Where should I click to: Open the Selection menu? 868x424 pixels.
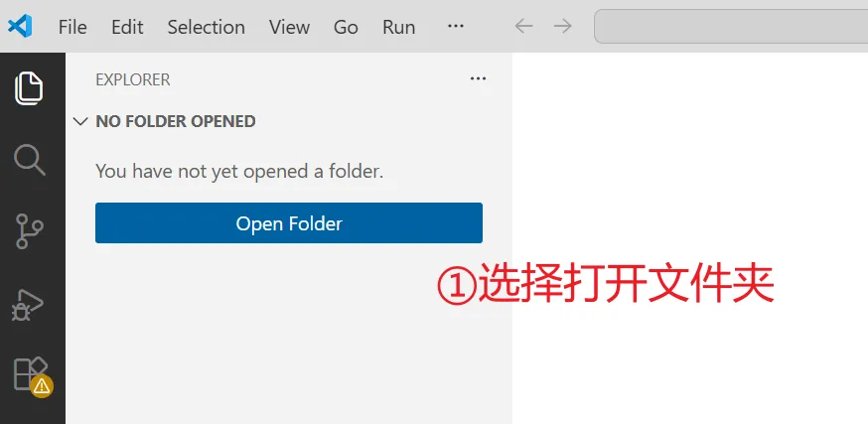click(x=206, y=27)
